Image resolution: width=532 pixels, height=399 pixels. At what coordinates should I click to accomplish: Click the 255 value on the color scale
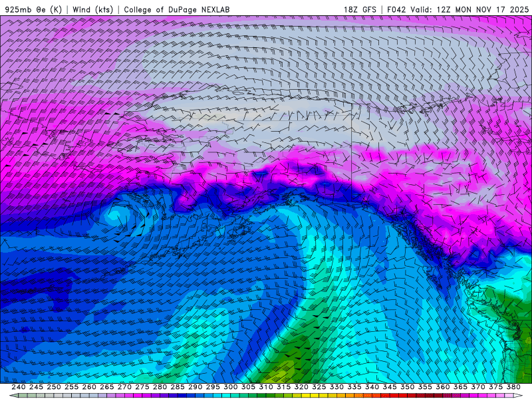pyautogui.click(x=71, y=387)
